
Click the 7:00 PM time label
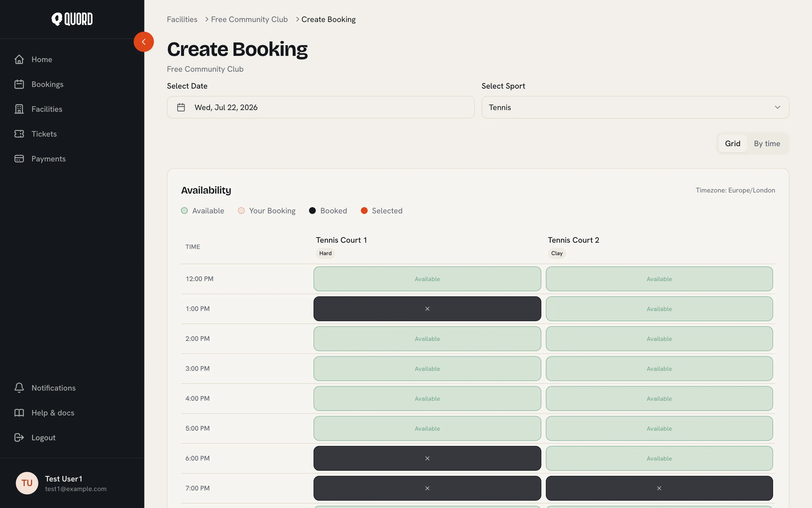198,488
